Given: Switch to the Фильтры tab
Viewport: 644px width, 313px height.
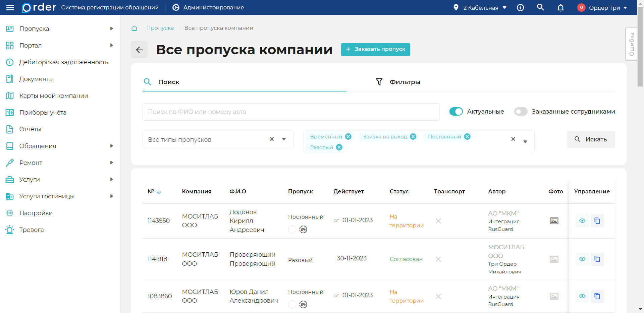Looking at the screenshot, I should 405,81.
